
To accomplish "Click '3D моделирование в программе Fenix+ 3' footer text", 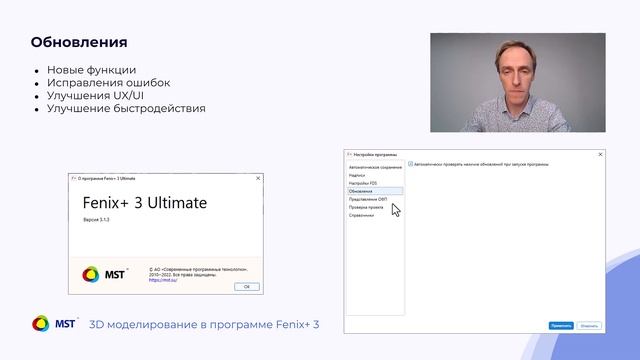I will [204, 324].
